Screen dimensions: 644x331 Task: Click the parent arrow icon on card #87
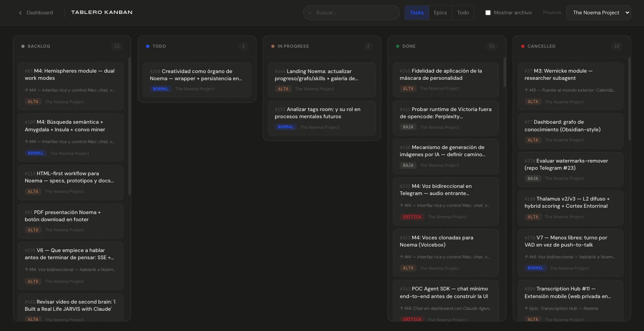pyautogui.click(x=27, y=90)
